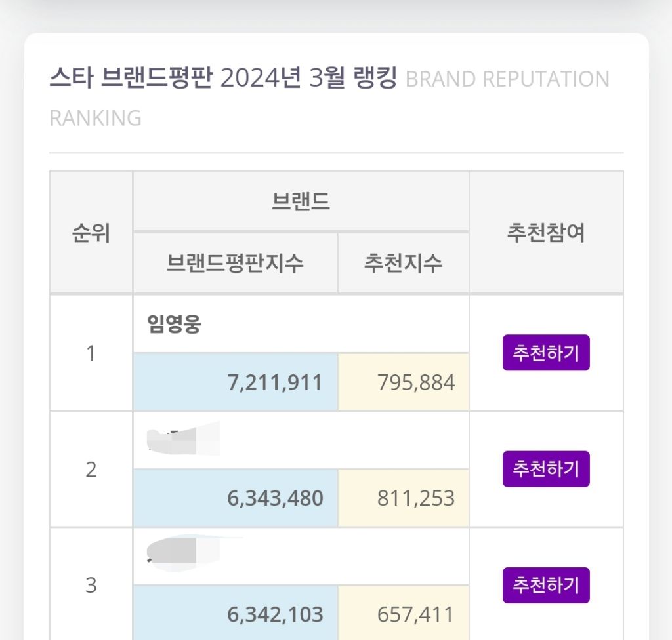Image resolution: width=672 pixels, height=640 pixels.
Task: Click the BRAND REPUTATION RANKING subtitle
Action: (507, 79)
